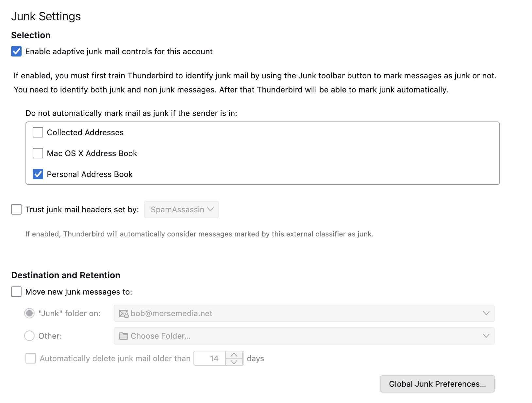Uncheck the Personal Address Book box
Screen dimensions: 532x403
pos(38,174)
